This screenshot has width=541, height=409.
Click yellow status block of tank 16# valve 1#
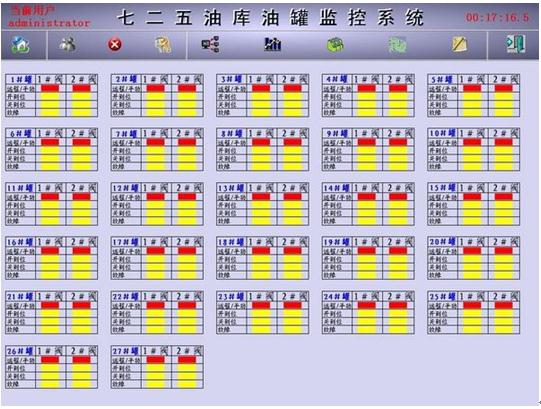pos(50,267)
